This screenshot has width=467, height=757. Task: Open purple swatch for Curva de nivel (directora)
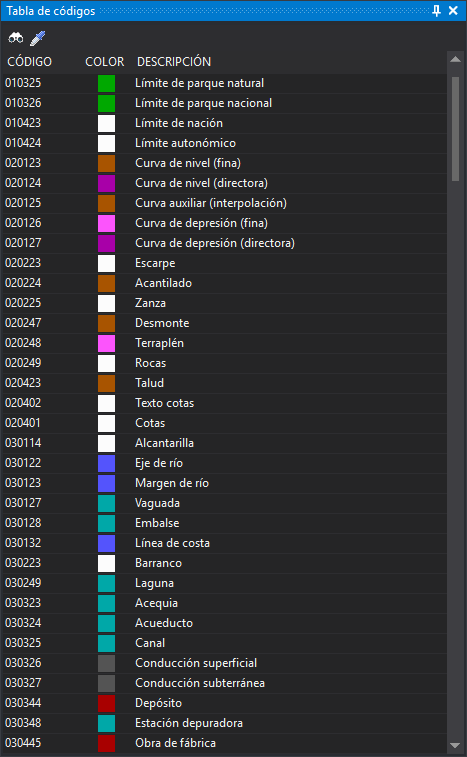pos(106,183)
